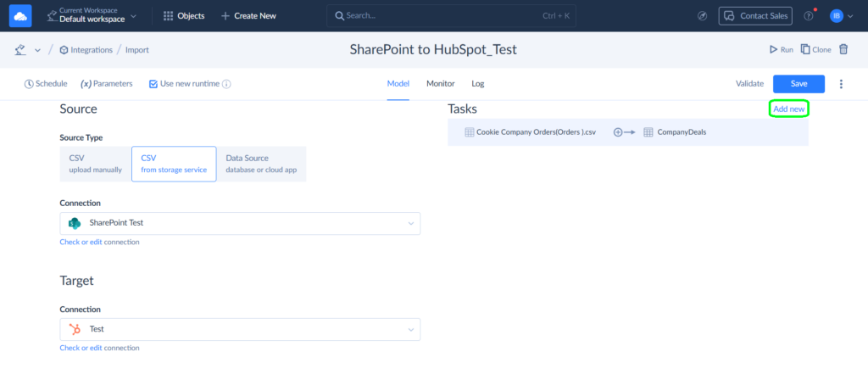Click the IB user avatar
Image resolution: width=868 pixels, height=374 pixels.
pyautogui.click(x=836, y=16)
